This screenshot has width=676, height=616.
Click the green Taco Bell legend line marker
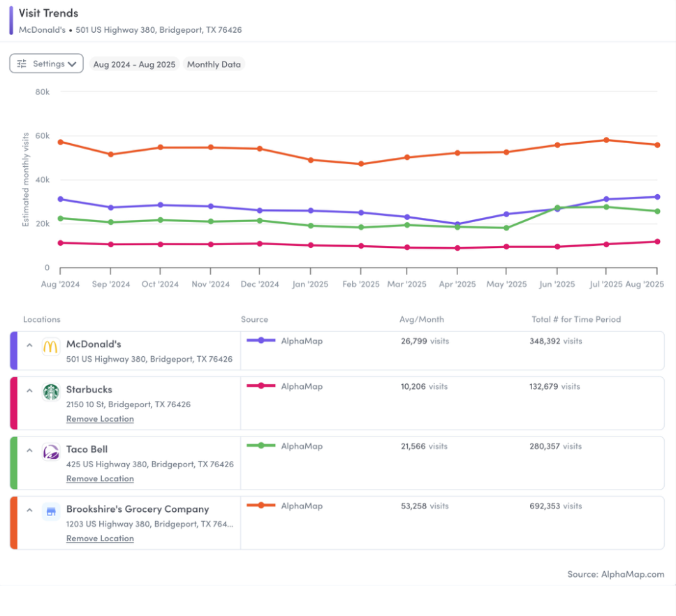click(260, 446)
